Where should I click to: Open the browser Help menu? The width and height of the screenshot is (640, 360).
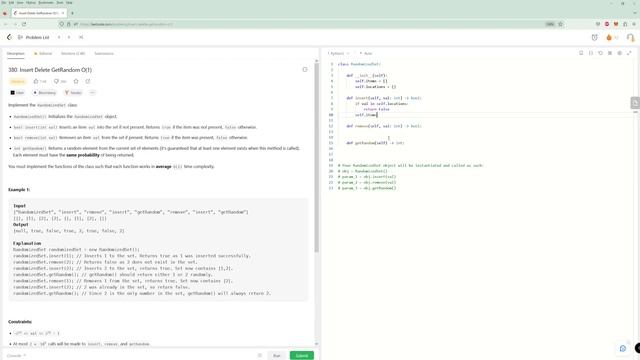69,2
